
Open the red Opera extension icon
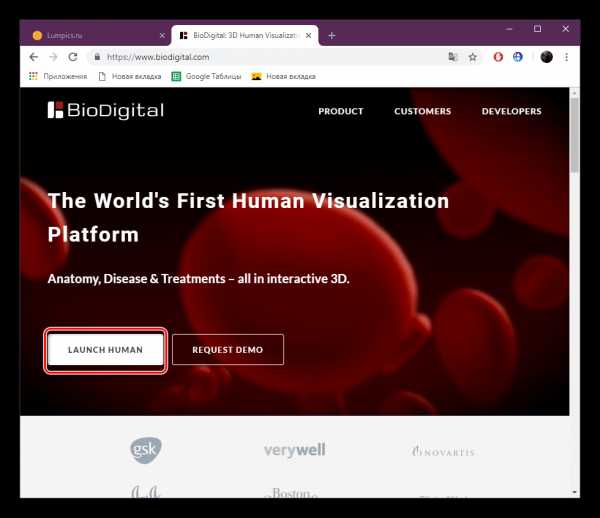pos(500,57)
